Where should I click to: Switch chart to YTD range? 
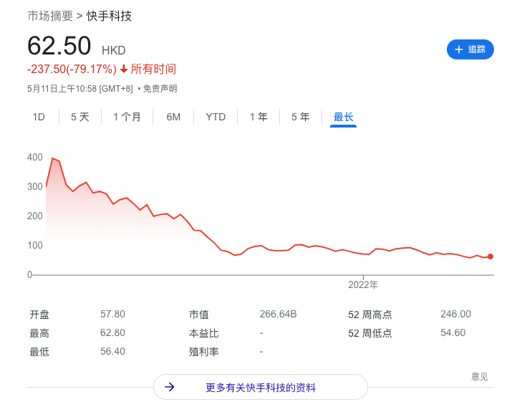[216, 117]
